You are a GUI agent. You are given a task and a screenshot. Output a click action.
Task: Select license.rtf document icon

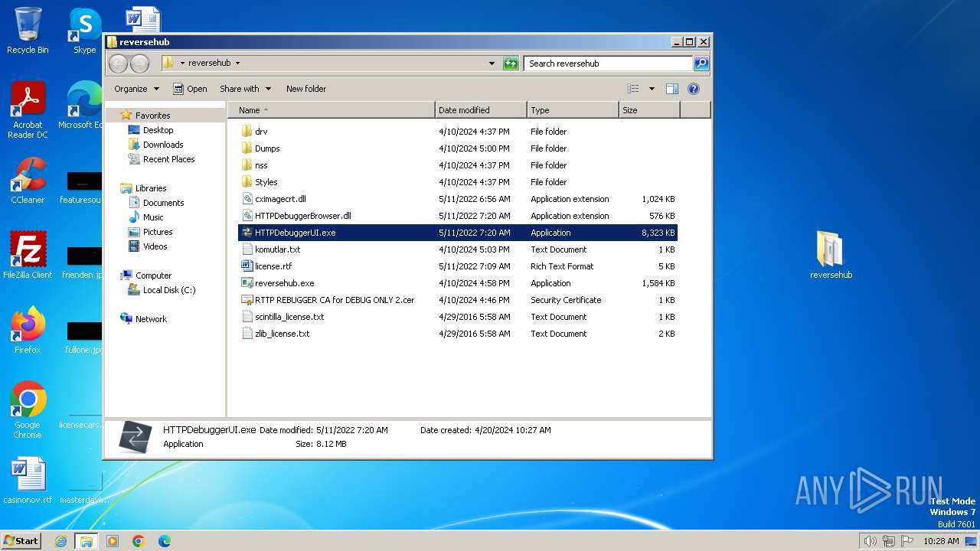pos(247,266)
